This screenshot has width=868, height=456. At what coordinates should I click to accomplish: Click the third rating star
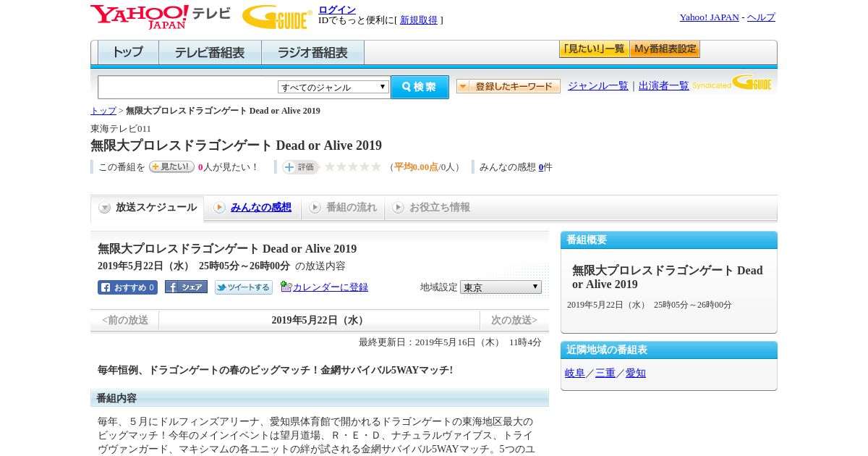tap(353, 166)
